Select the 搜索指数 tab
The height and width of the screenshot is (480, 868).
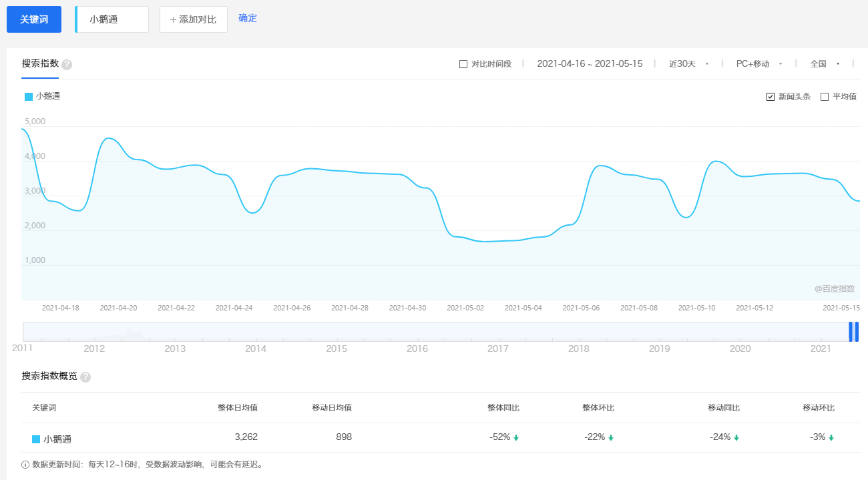tap(40, 64)
